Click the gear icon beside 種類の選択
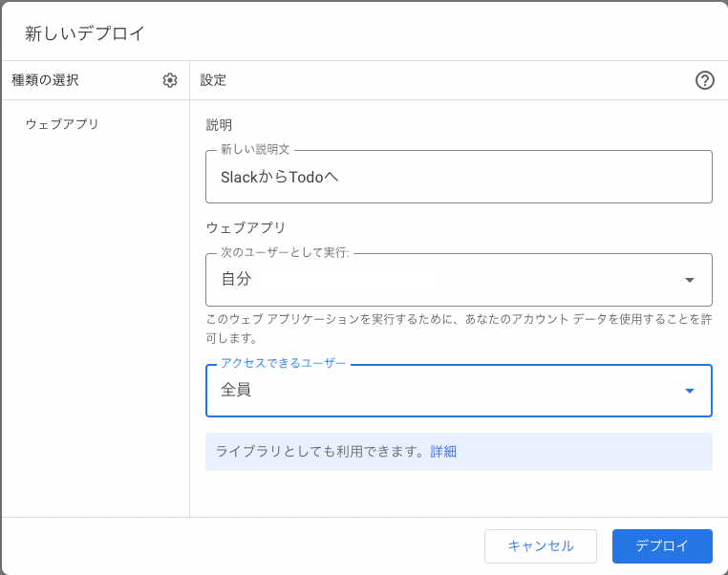The width and height of the screenshot is (728, 575). [170, 80]
